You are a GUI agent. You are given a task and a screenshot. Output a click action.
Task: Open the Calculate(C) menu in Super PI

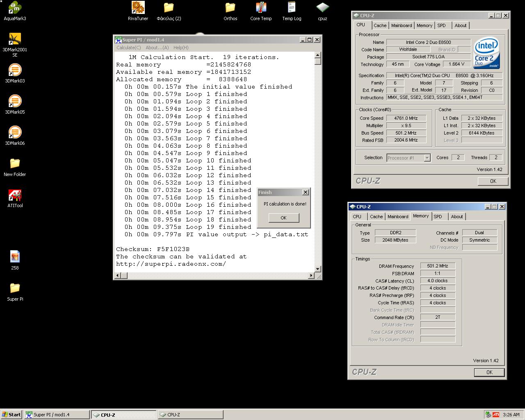(x=128, y=48)
